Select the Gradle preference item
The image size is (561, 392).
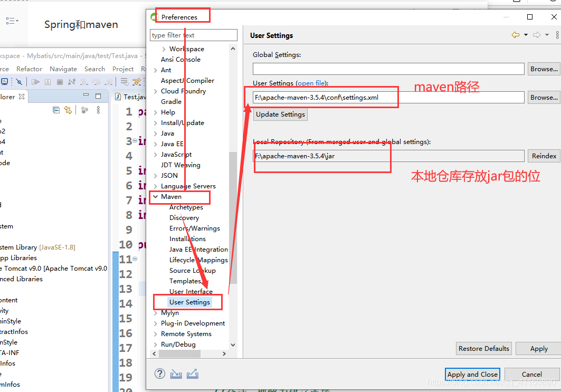click(171, 102)
